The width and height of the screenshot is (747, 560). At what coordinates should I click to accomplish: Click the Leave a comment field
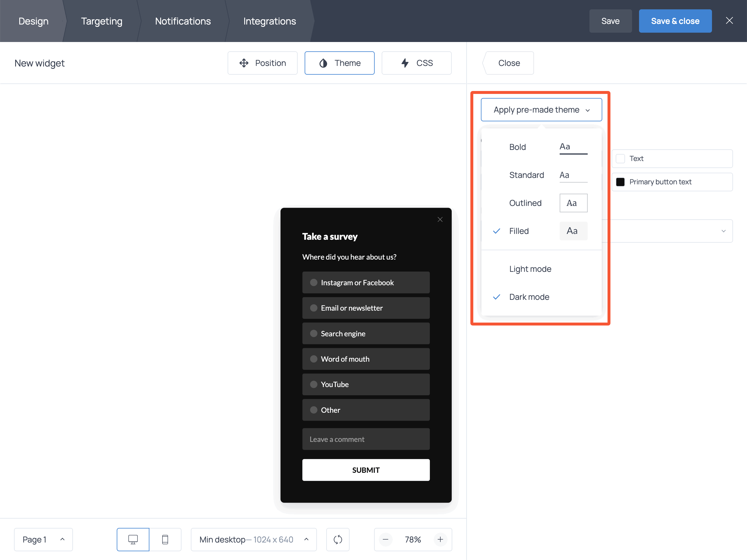coord(366,439)
